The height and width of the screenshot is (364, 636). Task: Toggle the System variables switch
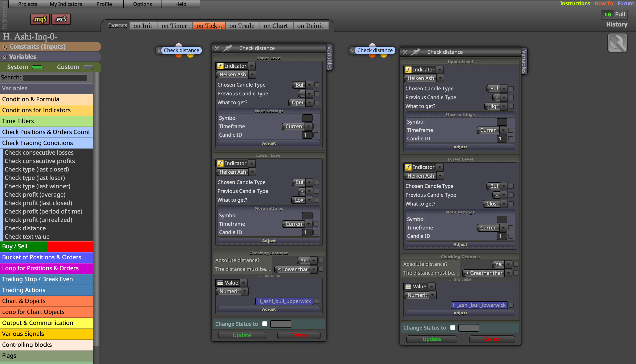pyautogui.click(x=37, y=67)
